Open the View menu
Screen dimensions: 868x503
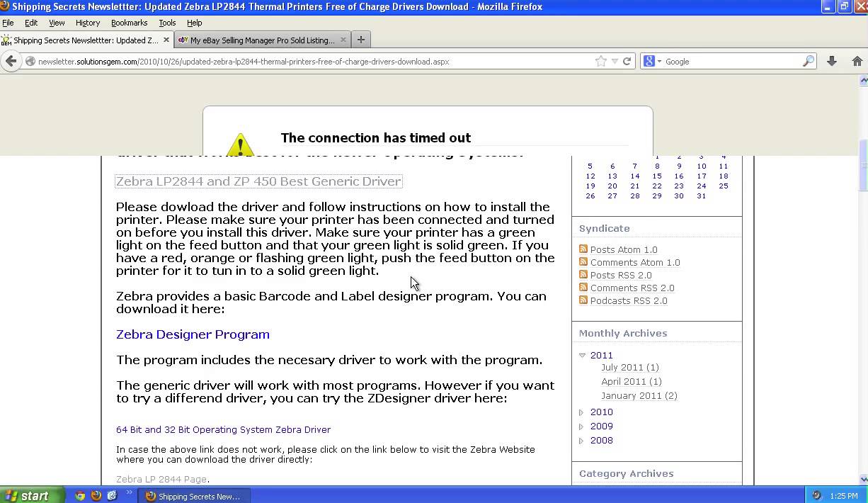(57, 23)
